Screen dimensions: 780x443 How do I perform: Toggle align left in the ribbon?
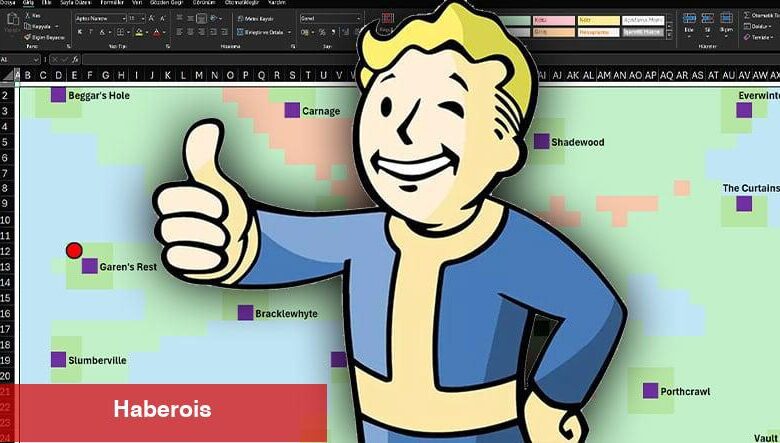click(180, 32)
